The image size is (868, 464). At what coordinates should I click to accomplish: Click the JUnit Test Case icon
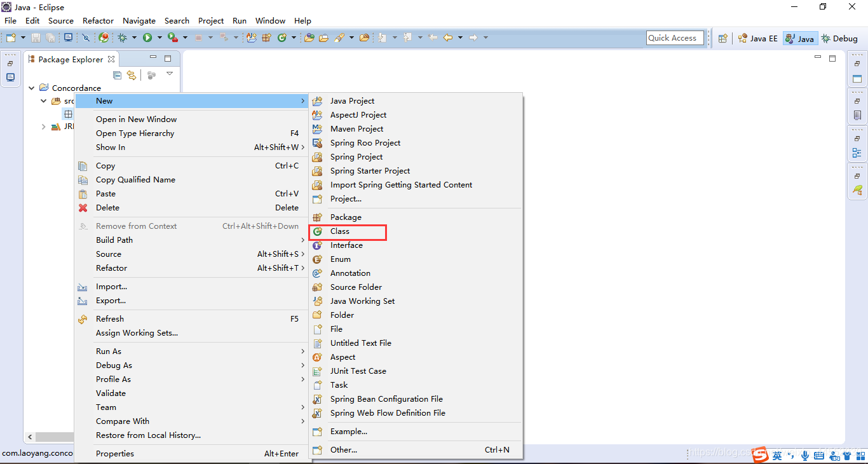(x=318, y=371)
